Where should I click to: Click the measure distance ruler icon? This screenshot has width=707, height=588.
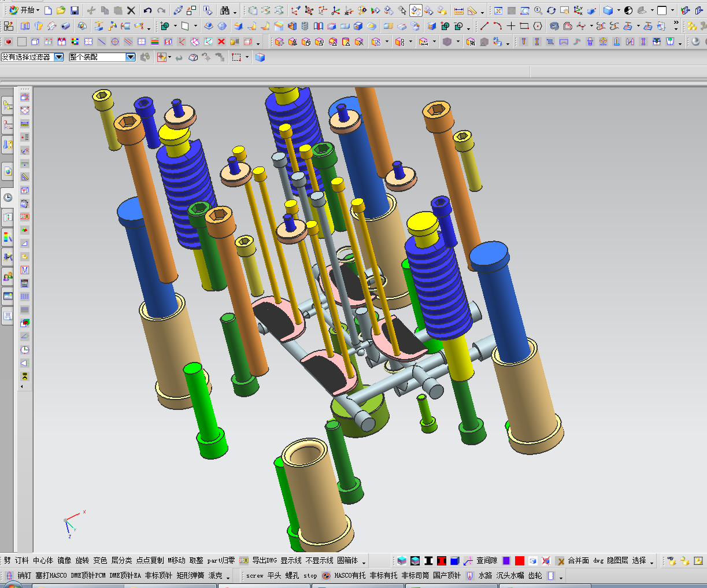point(459,10)
